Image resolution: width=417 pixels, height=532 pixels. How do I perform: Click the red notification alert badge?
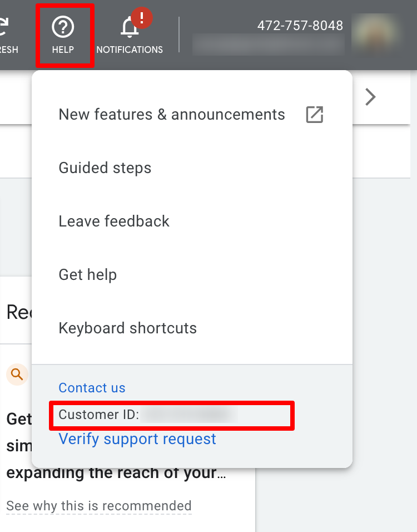pos(142,18)
